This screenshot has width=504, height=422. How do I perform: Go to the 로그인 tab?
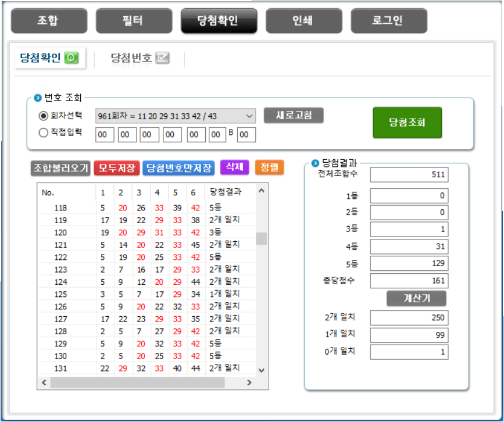pyautogui.click(x=389, y=21)
